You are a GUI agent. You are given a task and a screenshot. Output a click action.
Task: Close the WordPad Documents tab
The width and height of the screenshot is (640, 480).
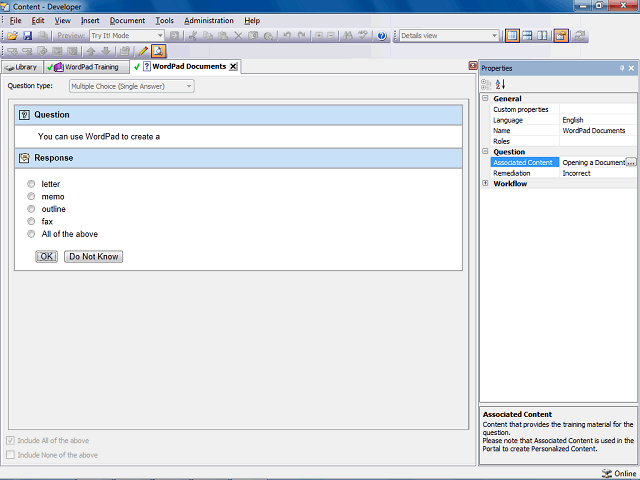tap(233, 67)
